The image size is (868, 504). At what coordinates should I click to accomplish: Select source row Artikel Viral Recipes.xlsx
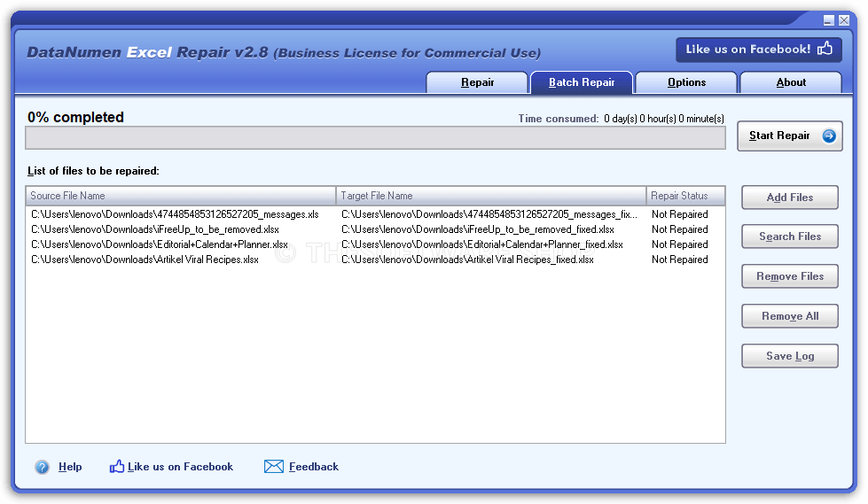point(145,260)
